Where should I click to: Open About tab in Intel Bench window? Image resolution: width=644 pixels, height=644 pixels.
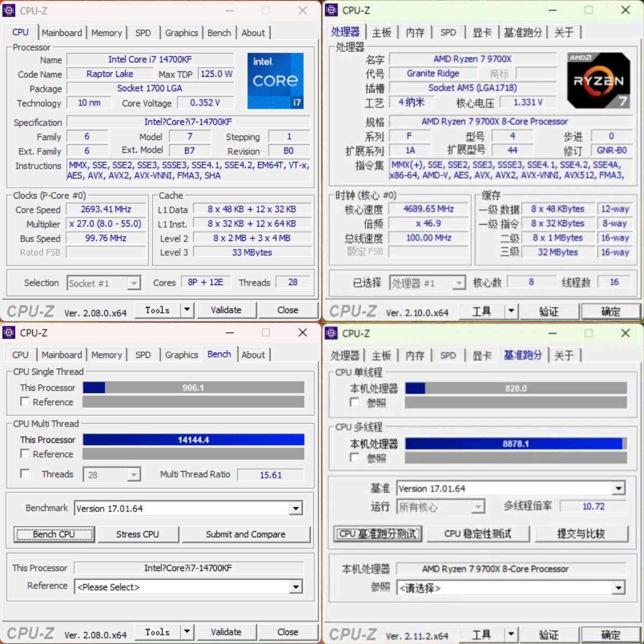click(x=253, y=355)
